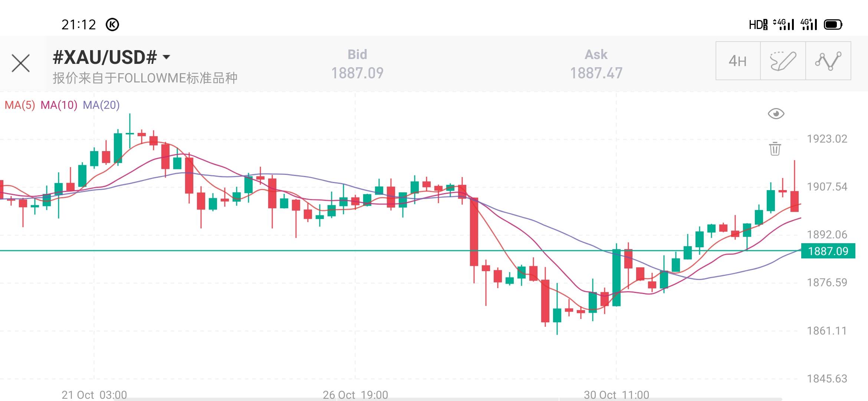Delete drawings using the trash icon
Image resolution: width=868 pixels, height=401 pixels.
(x=775, y=149)
